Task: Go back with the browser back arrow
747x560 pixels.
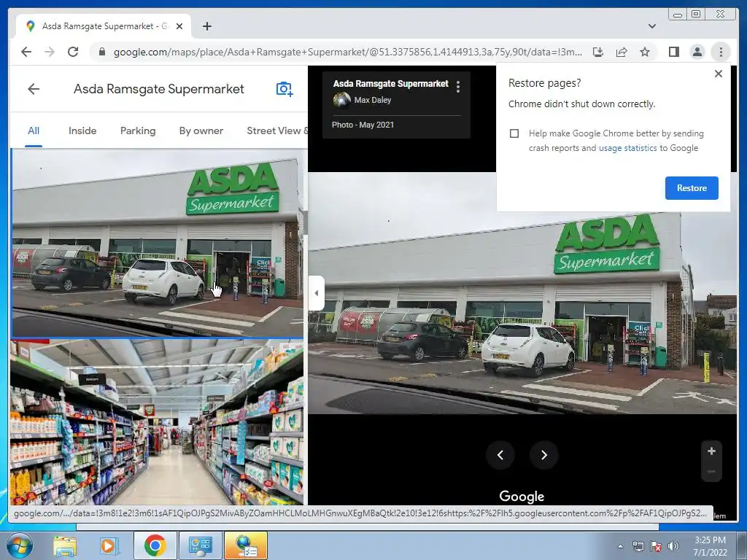Action: 26,52
